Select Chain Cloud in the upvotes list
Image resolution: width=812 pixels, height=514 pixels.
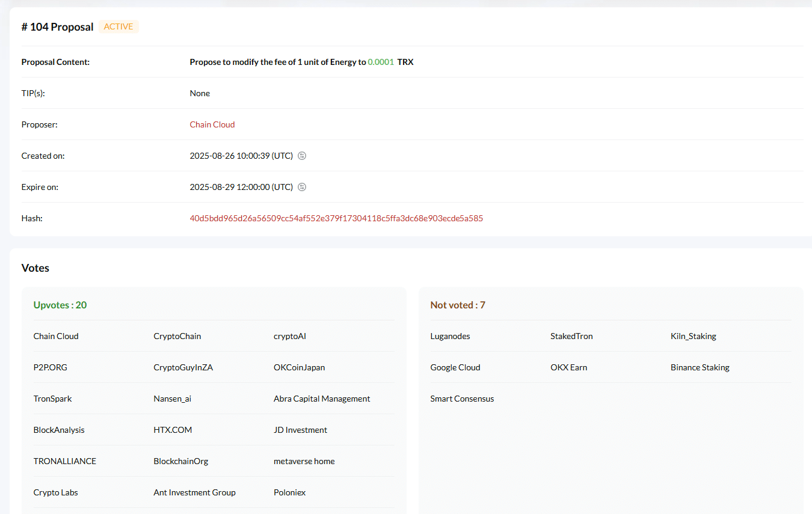(56, 336)
